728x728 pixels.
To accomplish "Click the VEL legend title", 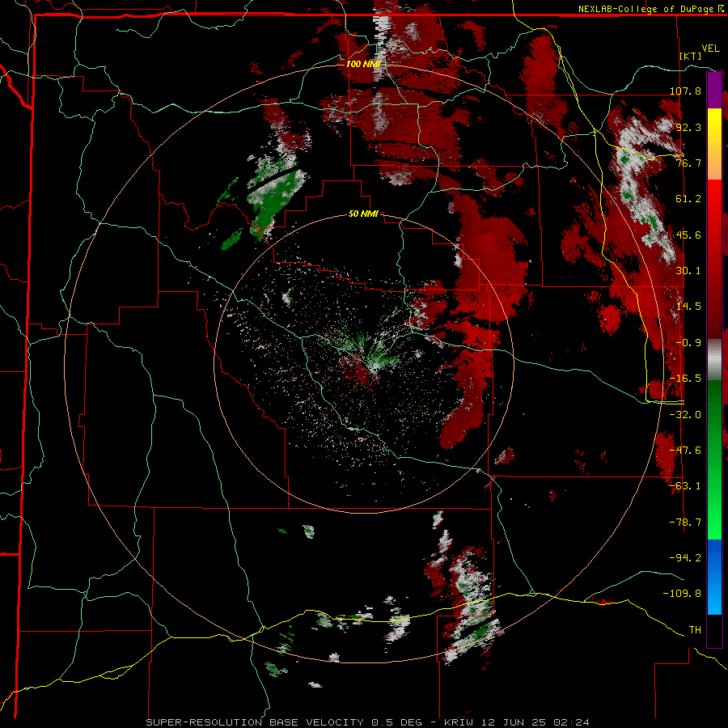I will pos(710,49).
